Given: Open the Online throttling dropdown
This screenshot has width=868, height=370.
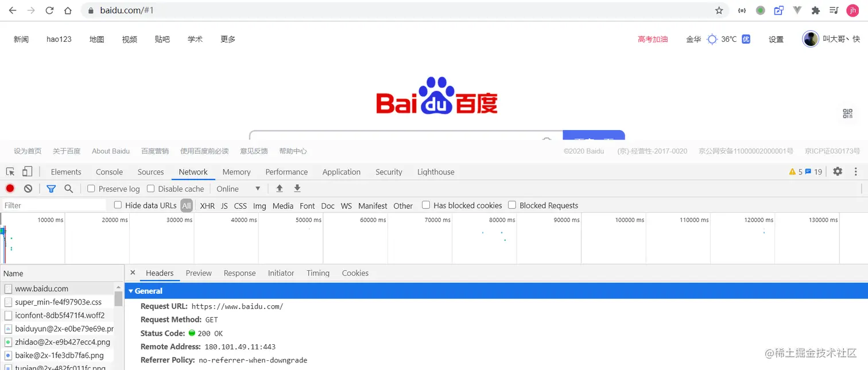Looking at the screenshot, I should point(238,189).
